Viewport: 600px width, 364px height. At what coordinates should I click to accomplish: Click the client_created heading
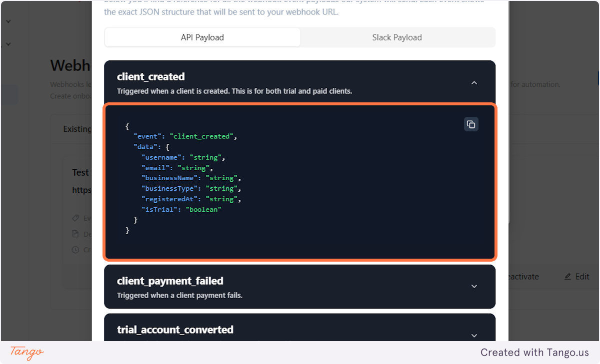tap(151, 76)
